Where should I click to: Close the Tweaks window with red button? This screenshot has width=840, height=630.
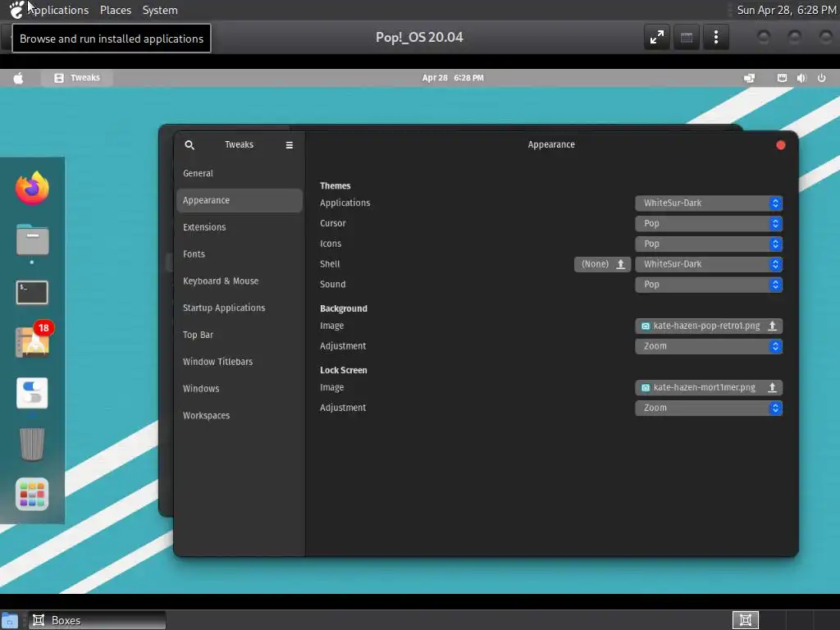pos(781,145)
